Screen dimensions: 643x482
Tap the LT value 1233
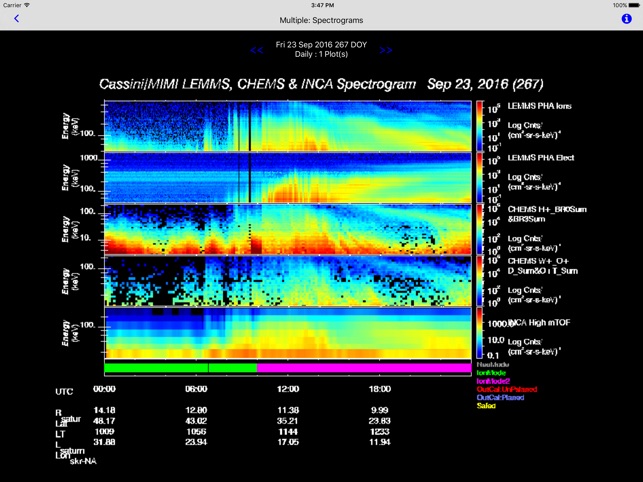(380, 431)
